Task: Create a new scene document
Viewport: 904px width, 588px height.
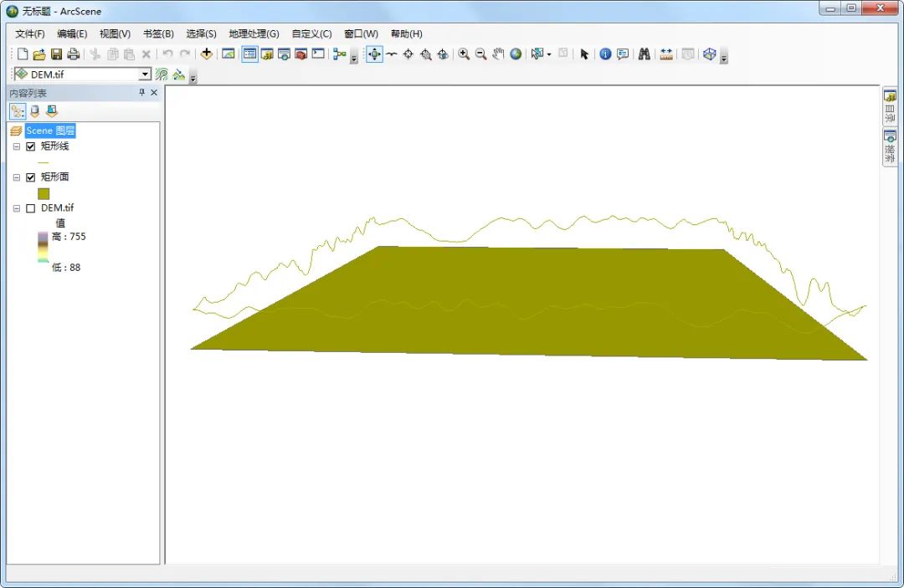Action: (x=23, y=54)
